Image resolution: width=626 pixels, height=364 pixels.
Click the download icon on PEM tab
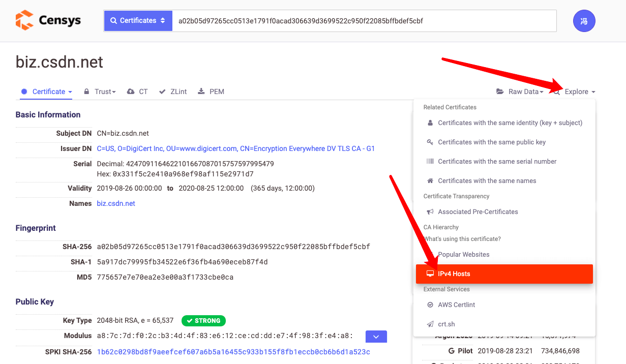[x=201, y=92]
